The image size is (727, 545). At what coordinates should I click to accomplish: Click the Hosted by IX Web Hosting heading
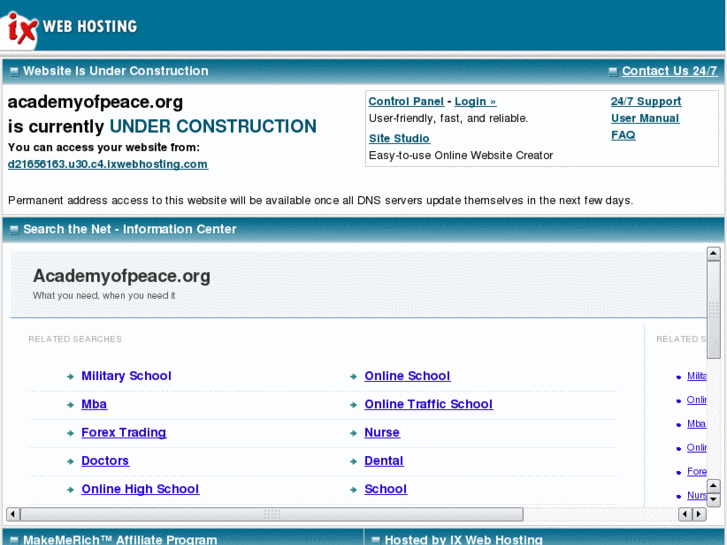coord(464,539)
